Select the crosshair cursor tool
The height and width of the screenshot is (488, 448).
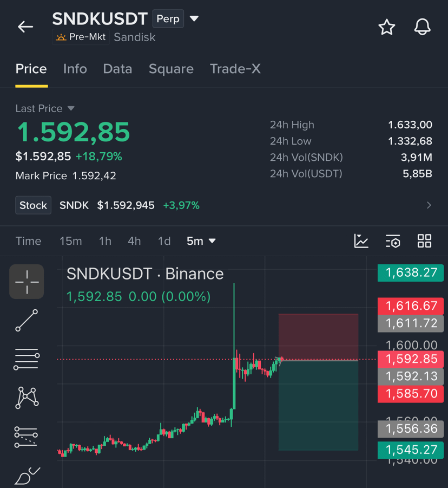(27, 282)
